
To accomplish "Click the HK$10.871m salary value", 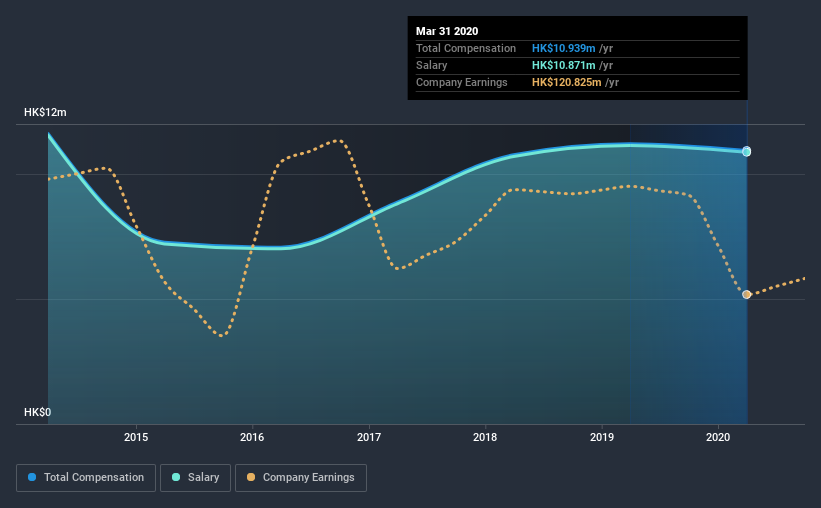I will click(563, 65).
